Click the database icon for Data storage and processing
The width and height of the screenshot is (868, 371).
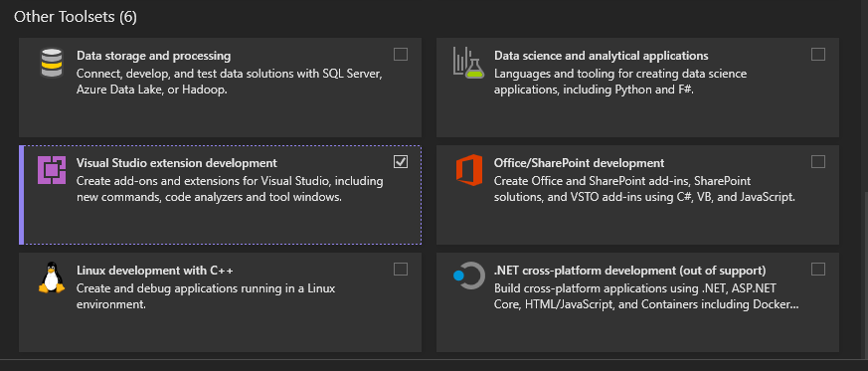51,63
